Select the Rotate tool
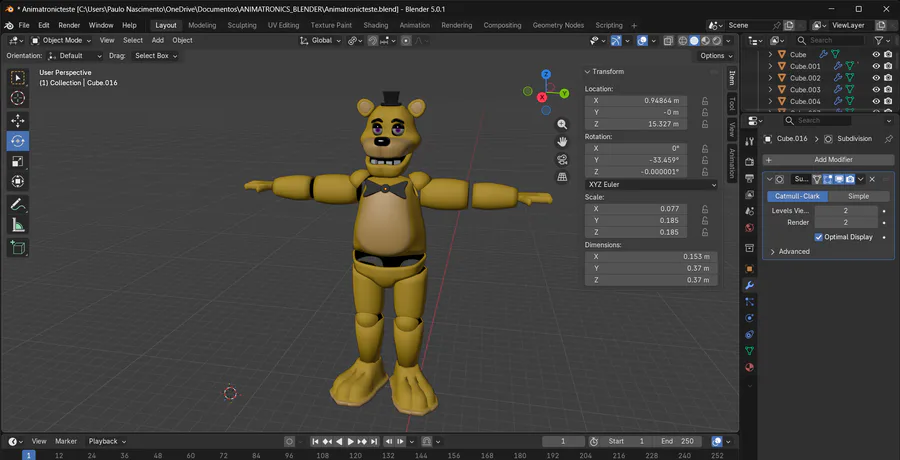The width and height of the screenshot is (900, 460). coord(18,141)
